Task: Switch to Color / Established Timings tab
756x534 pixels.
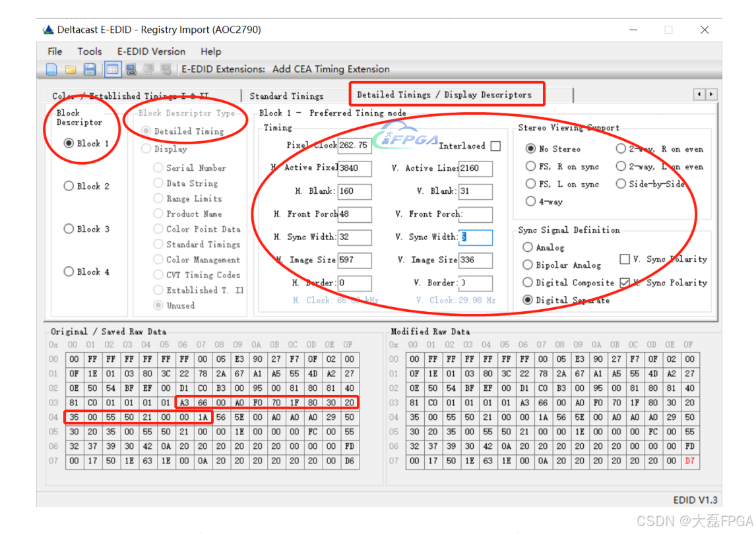Action: coord(131,96)
